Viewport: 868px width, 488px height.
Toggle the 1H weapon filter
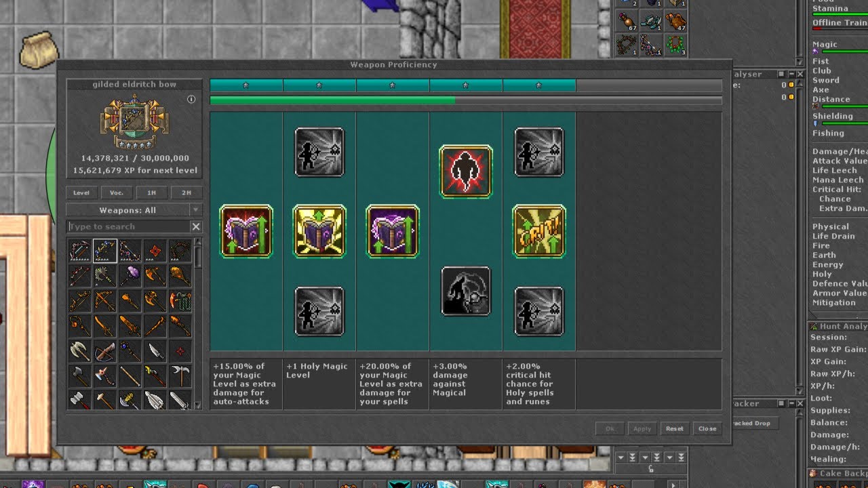(151, 192)
